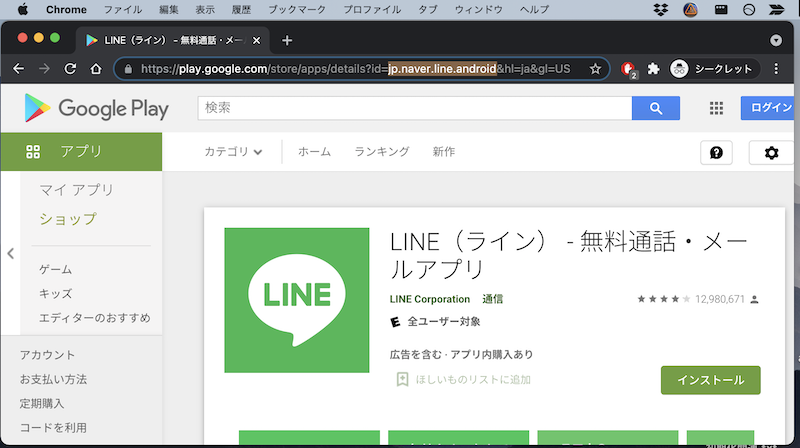Click the blue search magnifier button
Screen dimensions: 800x448
pos(656,109)
